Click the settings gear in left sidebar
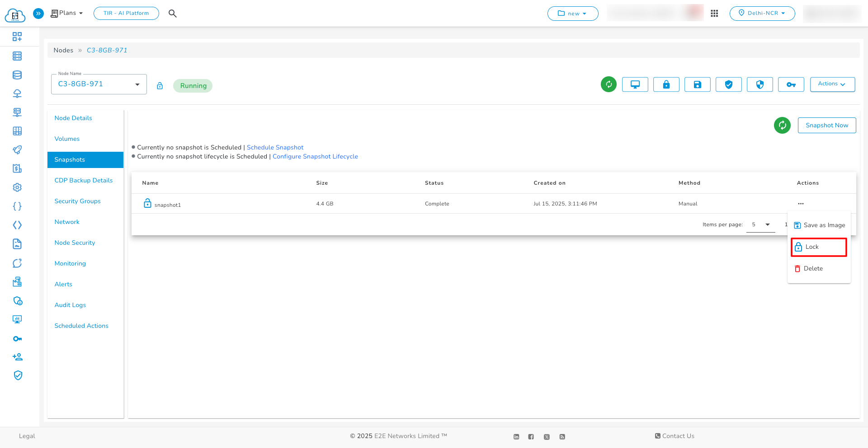868x448 pixels. point(17,187)
